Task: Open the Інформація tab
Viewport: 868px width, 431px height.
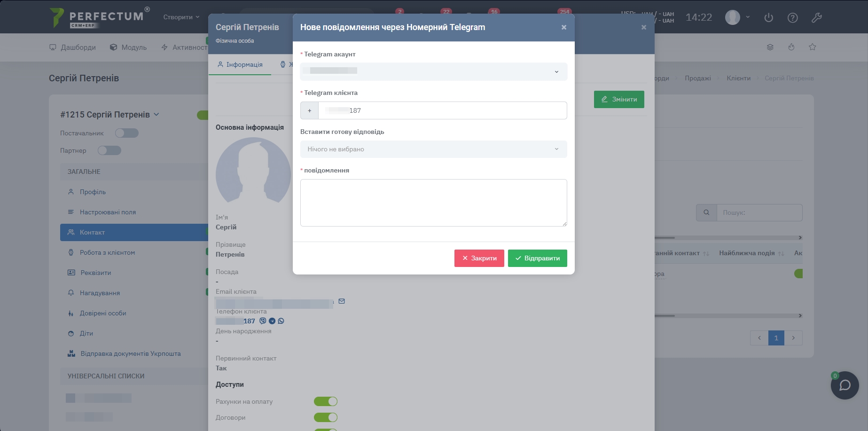Action: pyautogui.click(x=240, y=64)
